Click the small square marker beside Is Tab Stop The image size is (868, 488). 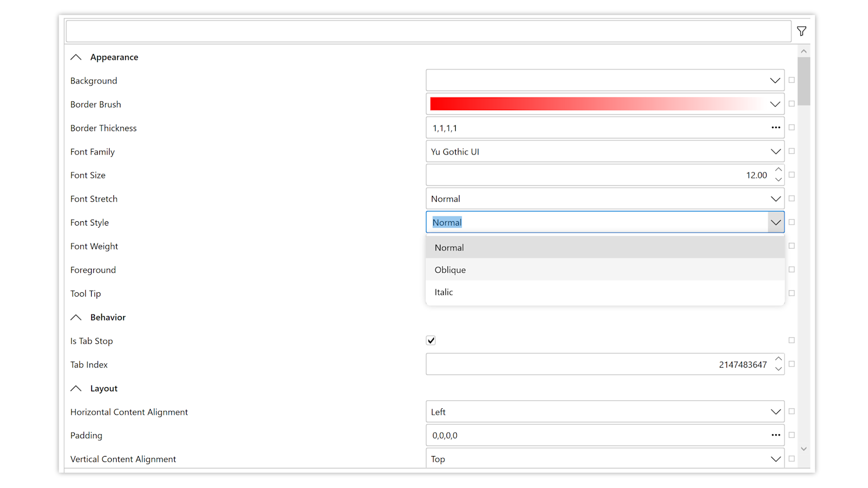tap(792, 341)
